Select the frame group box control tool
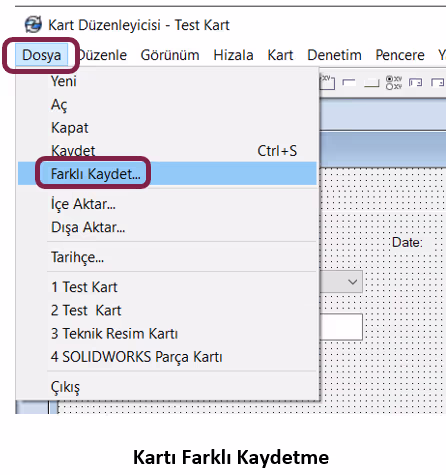Image resolution: width=446 pixels, height=475 pixels. (327, 82)
